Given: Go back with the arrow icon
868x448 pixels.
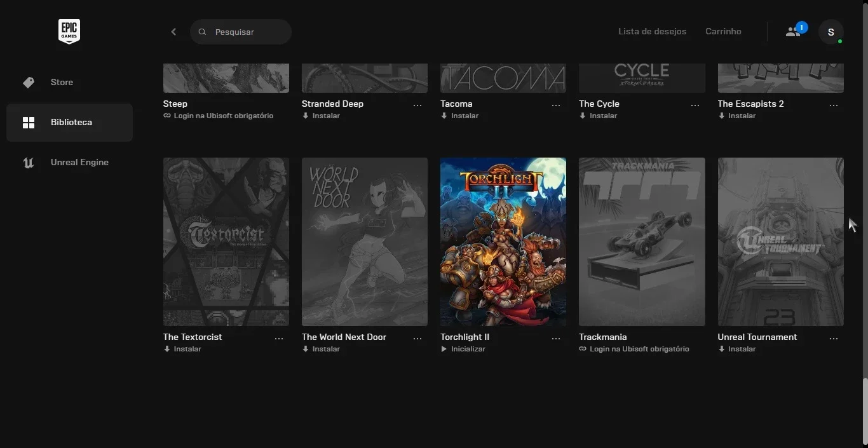Looking at the screenshot, I should point(173,32).
